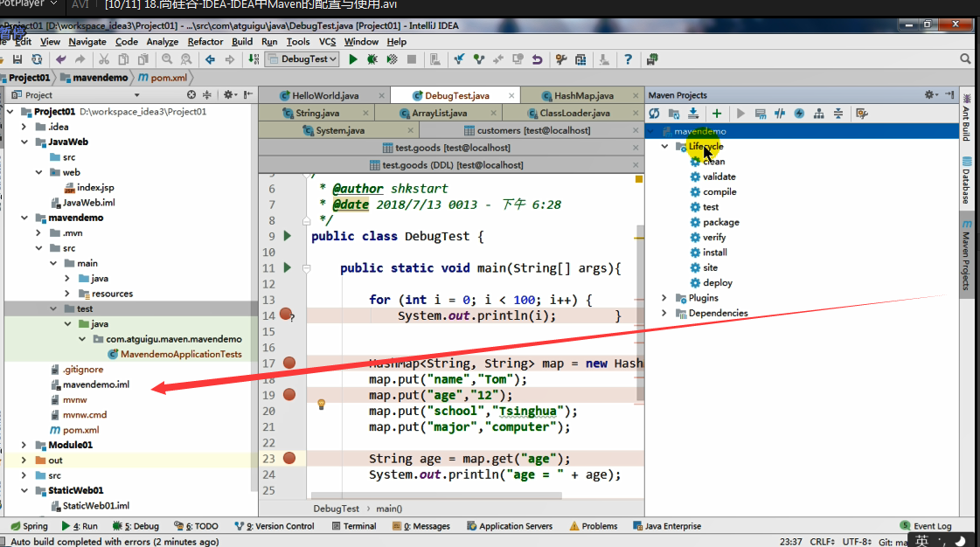Screen dimensions: 980x547
Task: Run DebugTest with the green play icon
Action: click(x=353, y=59)
